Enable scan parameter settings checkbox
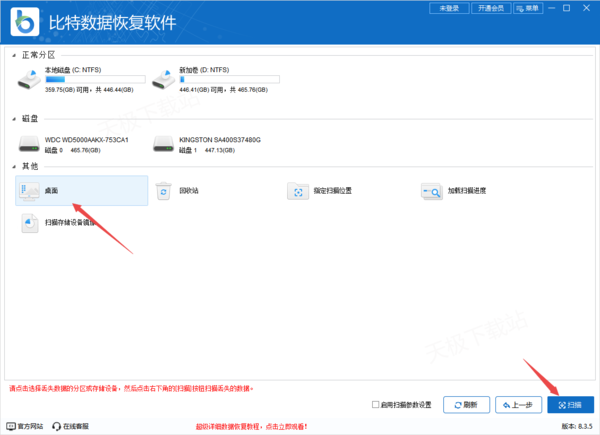 click(x=375, y=404)
